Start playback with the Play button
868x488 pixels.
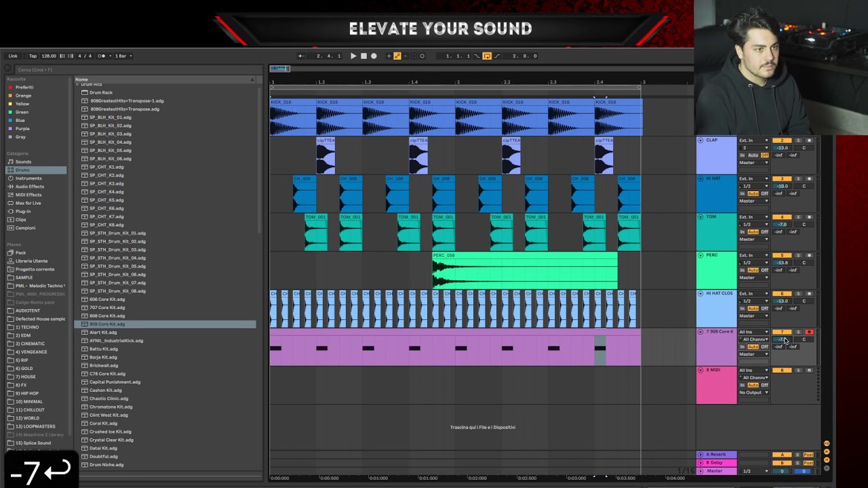click(353, 56)
